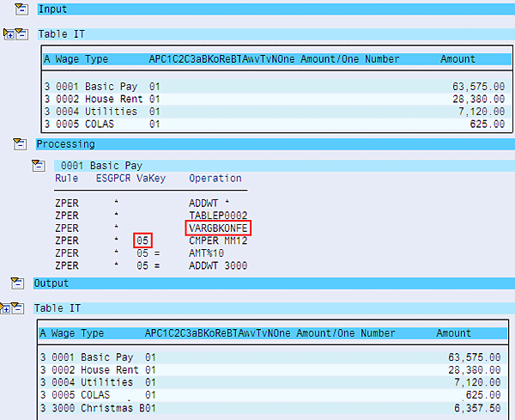Expand the Table IT node below Input
515x420 pixels.
tap(9, 33)
